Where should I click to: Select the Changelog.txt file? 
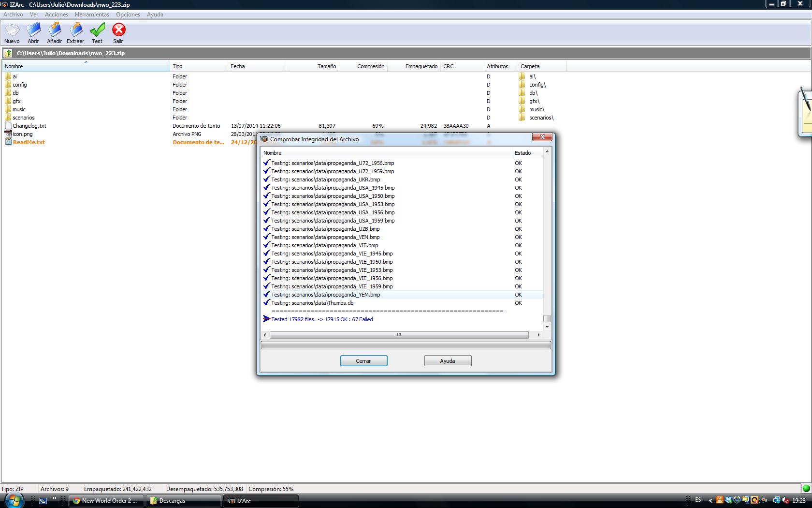(29, 126)
